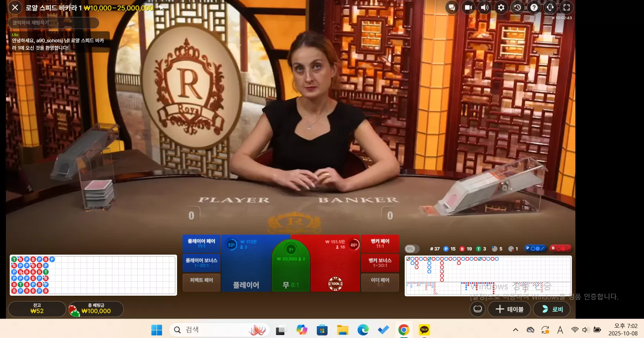Screen dimensions: 644x338
Task: Expand hidden system tray icons chevron
Action: coord(516,329)
